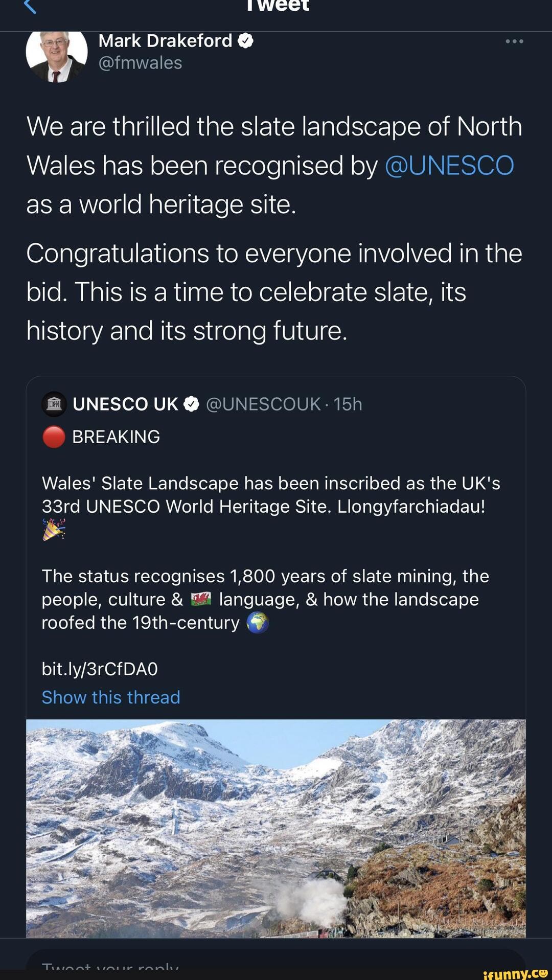Tap the Welsh flag emoji

click(x=201, y=599)
